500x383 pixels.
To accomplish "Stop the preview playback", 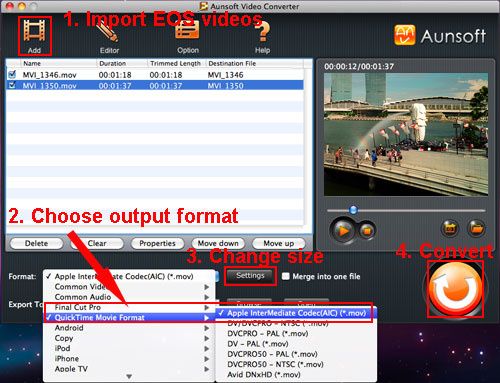I will (x=367, y=230).
